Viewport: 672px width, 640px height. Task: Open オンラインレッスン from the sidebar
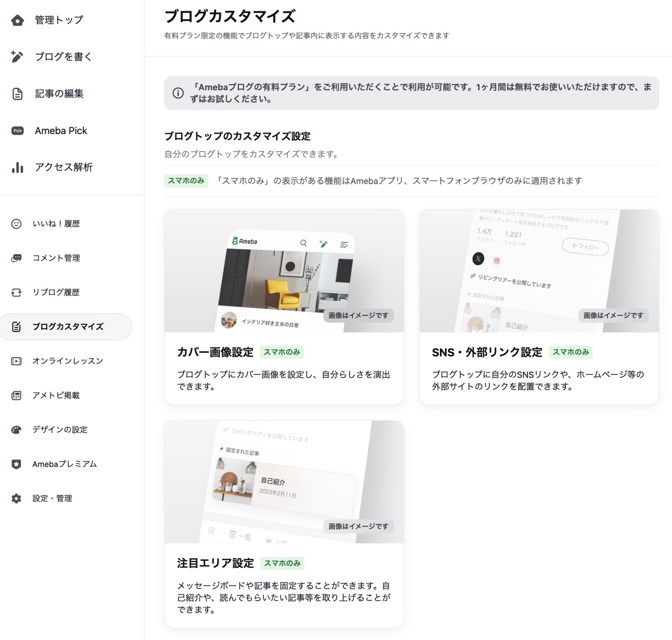point(68,361)
